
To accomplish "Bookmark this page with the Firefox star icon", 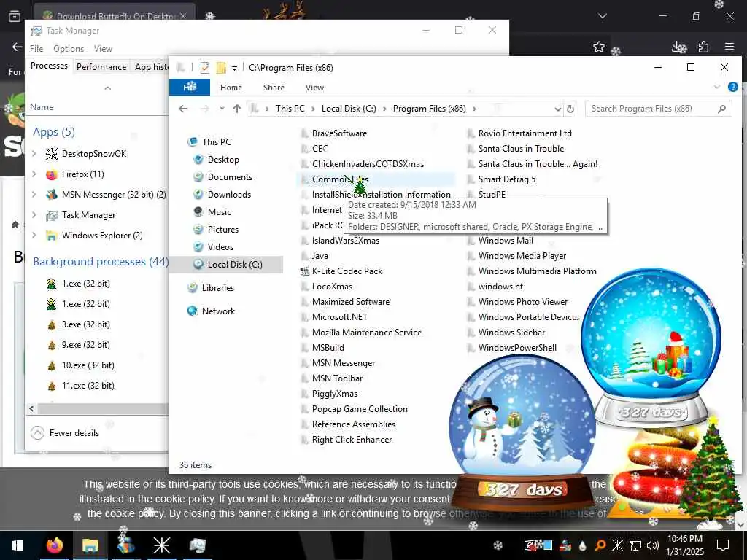I will (599, 47).
